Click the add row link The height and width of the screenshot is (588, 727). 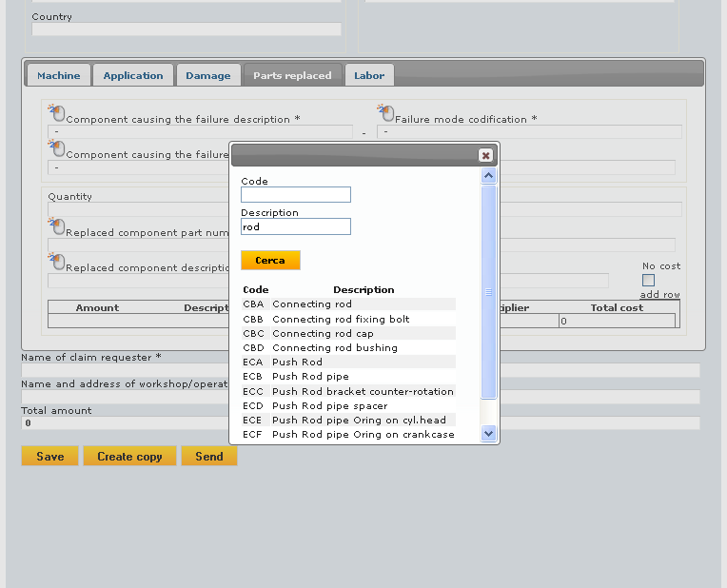tap(659, 294)
